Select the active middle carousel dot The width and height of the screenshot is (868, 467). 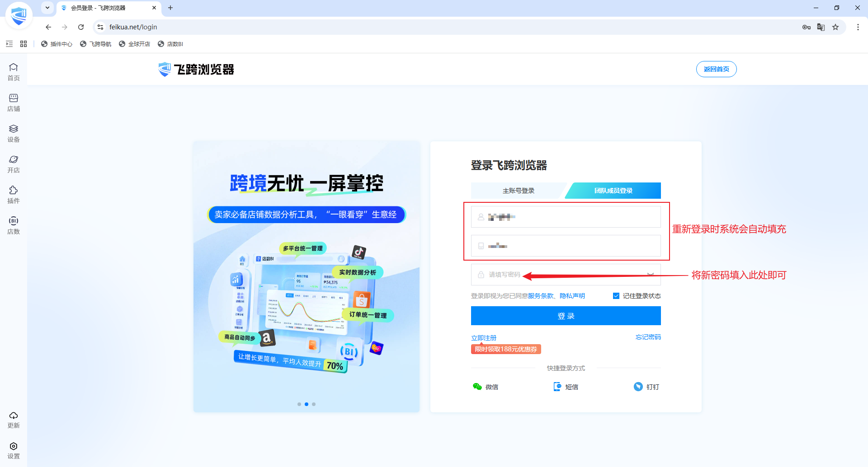307,404
